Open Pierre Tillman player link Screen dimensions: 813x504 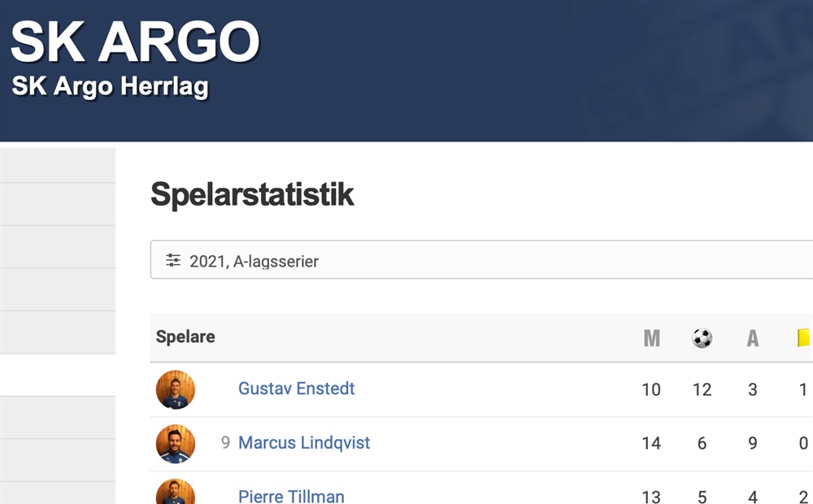pyautogui.click(x=291, y=496)
